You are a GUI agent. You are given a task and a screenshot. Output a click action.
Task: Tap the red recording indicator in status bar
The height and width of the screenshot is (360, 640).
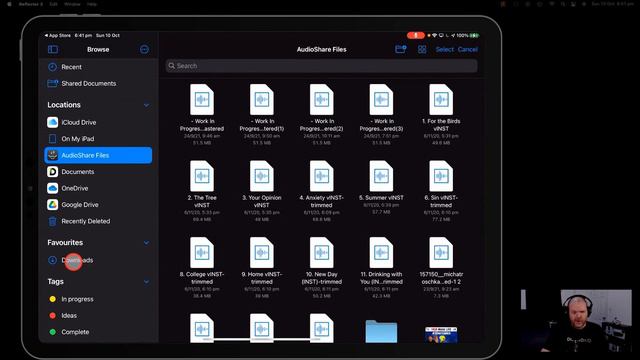[416, 36]
